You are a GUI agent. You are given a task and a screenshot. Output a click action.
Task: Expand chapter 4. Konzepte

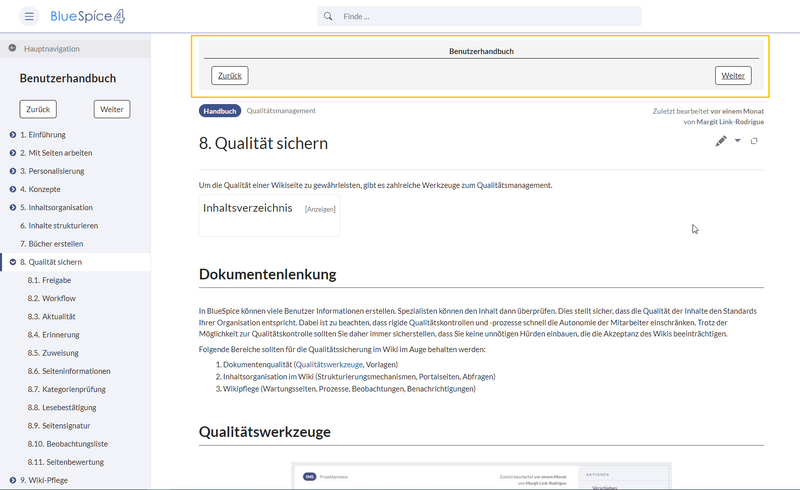(13, 189)
